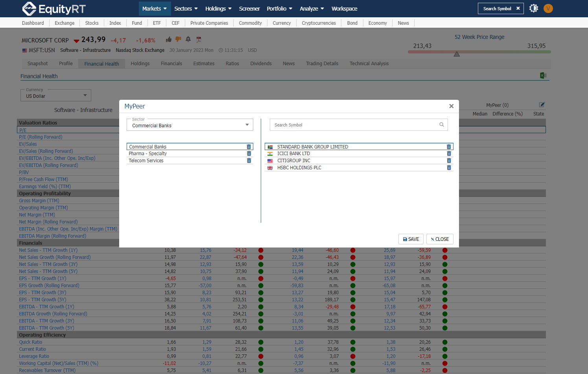Screen dimensions: 588x374
Task: Open the ETF submenu item
Action: tap(157, 23)
